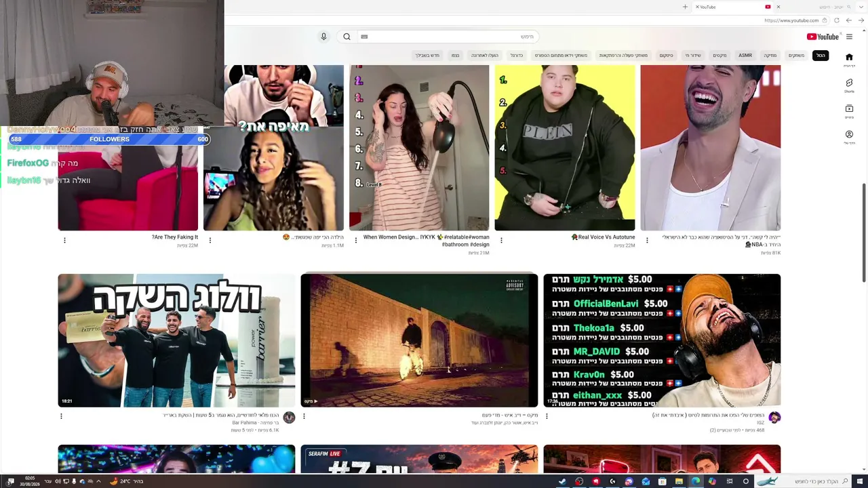Open more options for the 1.1M-views short
The image size is (868, 488).
click(x=210, y=240)
